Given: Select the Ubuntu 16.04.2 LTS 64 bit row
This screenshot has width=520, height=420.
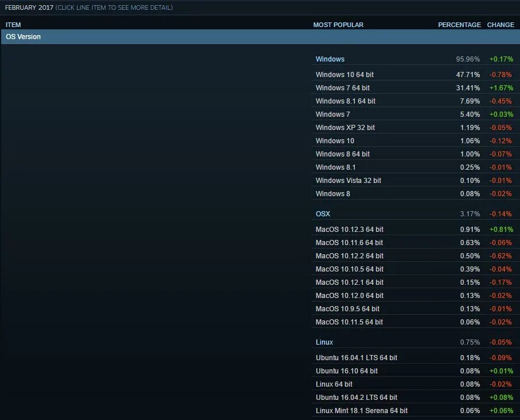Looking at the screenshot, I should [415, 398].
